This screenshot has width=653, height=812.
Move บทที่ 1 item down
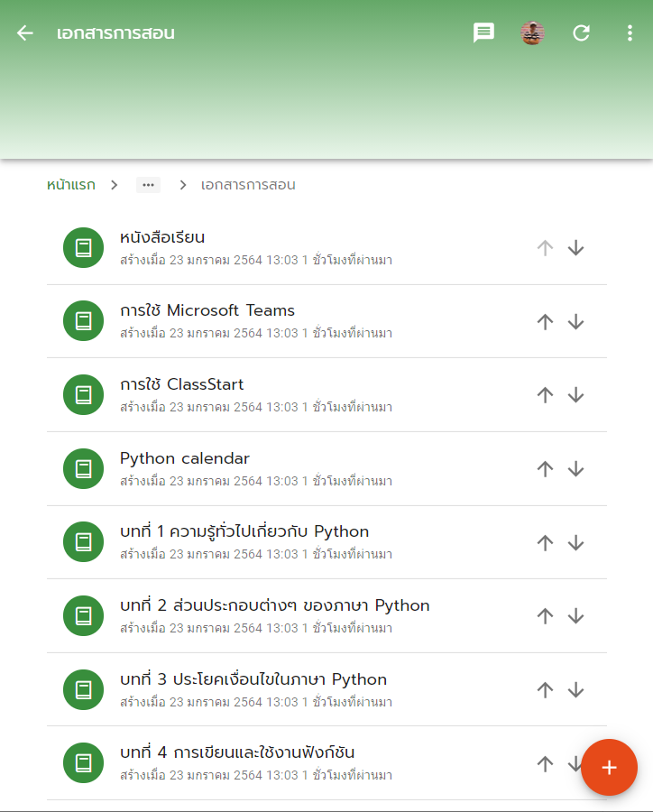[x=575, y=543]
